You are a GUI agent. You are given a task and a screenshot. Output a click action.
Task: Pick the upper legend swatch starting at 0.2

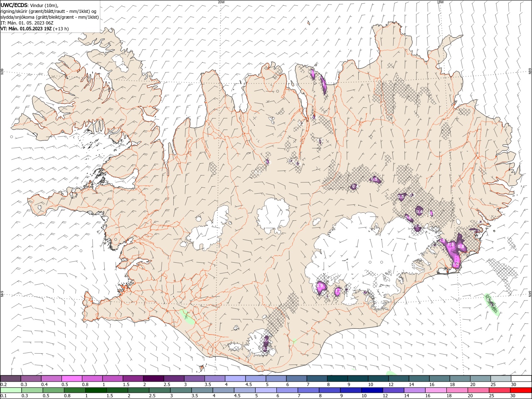pyautogui.click(x=11, y=379)
